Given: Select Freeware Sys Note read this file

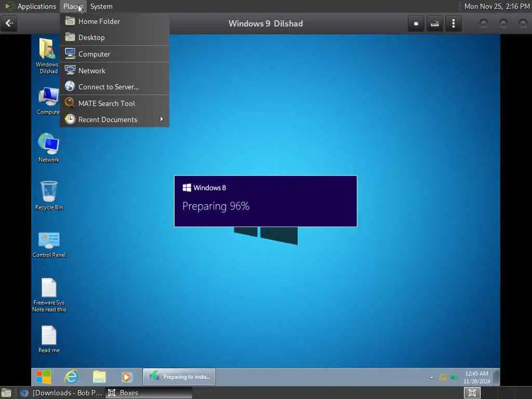Looking at the screenshot, I should click(49, 295).
